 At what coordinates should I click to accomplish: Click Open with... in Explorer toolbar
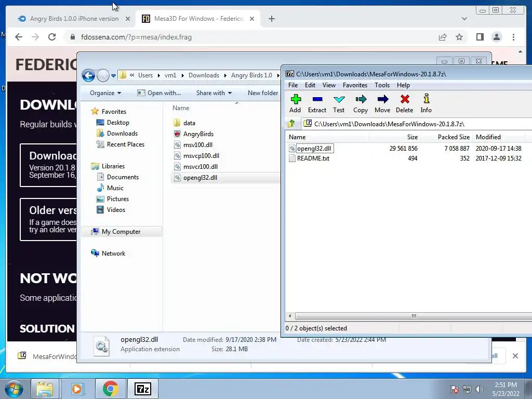(x=159, y=93)
